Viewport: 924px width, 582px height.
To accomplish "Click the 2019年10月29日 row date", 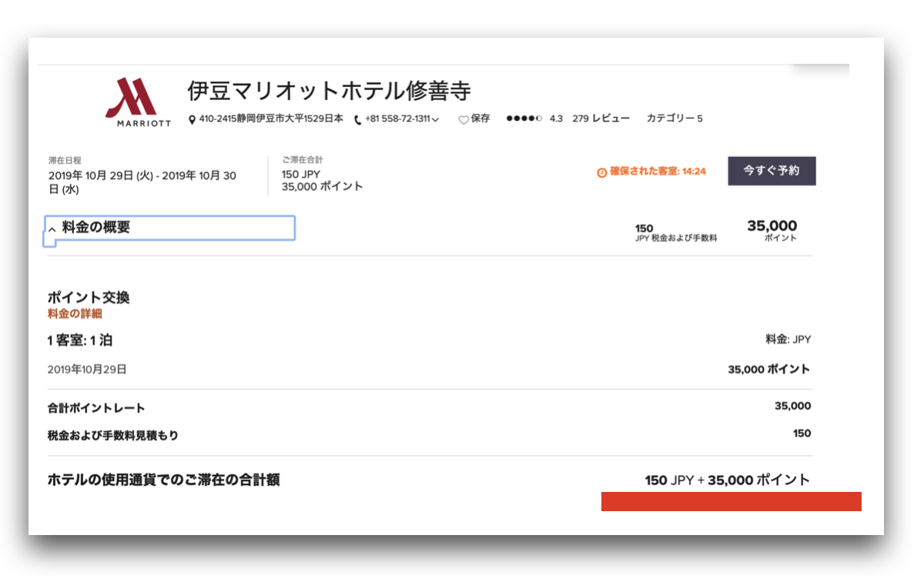I will pos(87,370).
